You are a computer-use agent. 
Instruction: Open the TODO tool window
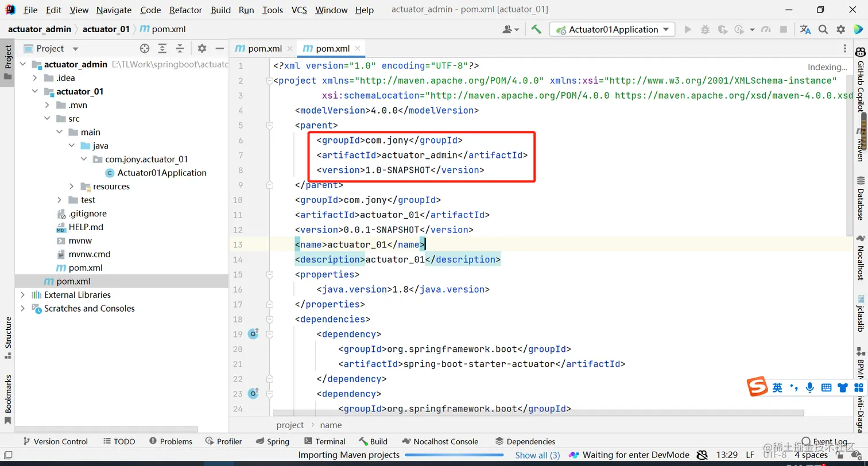point(119,441)
